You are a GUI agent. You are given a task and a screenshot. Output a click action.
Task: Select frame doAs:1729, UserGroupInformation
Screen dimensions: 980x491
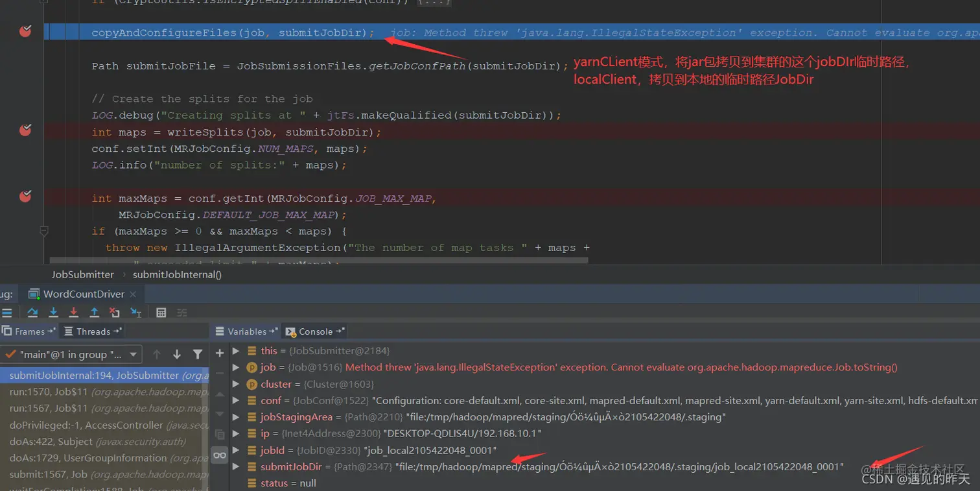coord(104,458)
